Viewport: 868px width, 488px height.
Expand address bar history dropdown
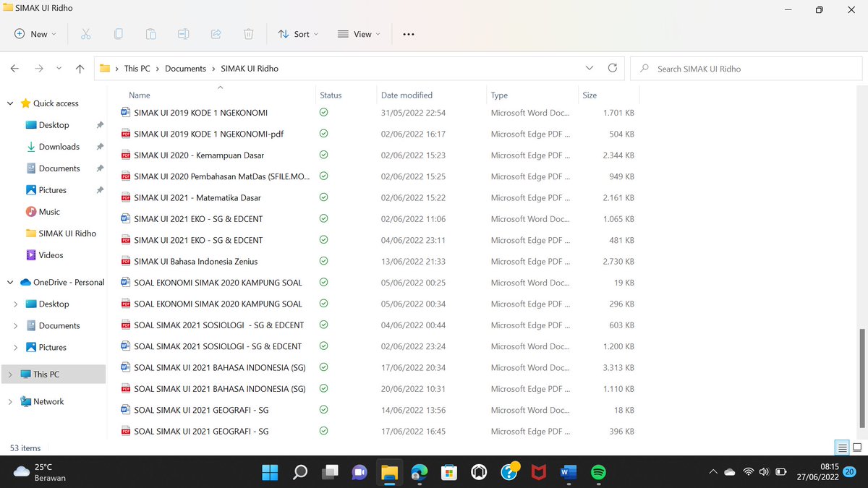pyautogui.click(x=589, y=68)
